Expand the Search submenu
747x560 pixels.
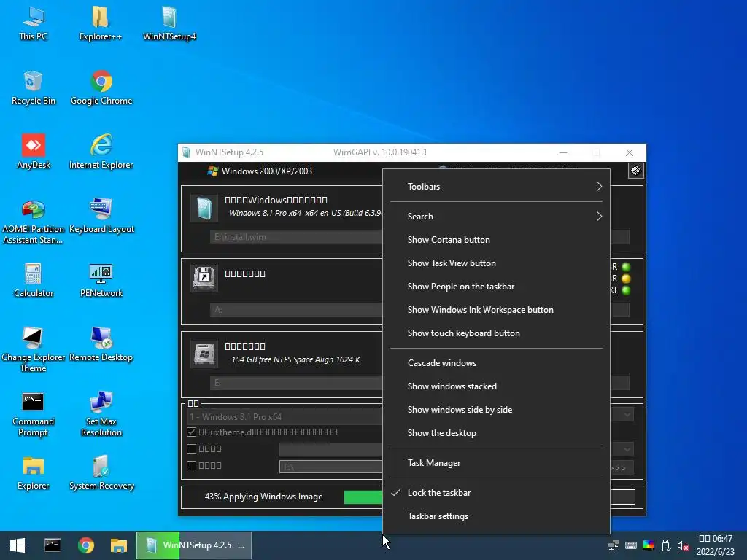pyautogui.click(x=496, y=216)
